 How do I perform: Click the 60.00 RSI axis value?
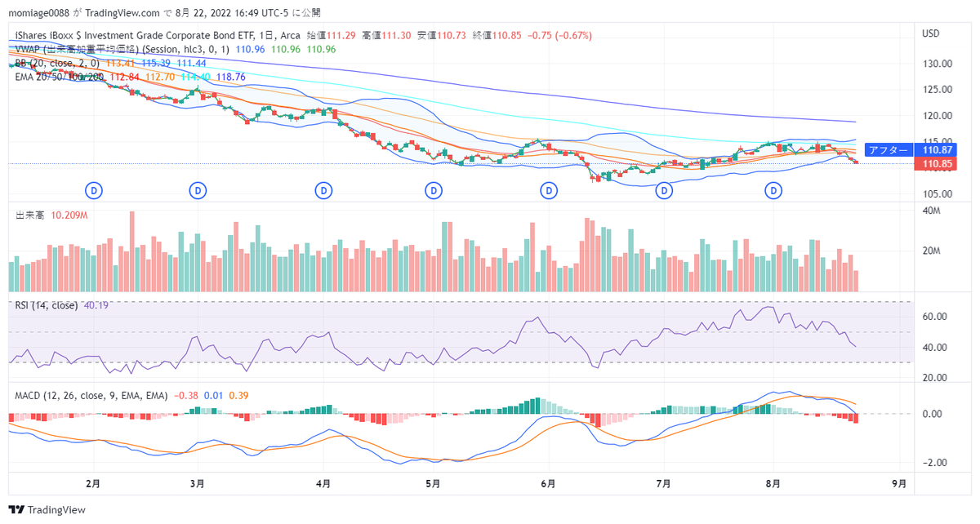[933, 317]
